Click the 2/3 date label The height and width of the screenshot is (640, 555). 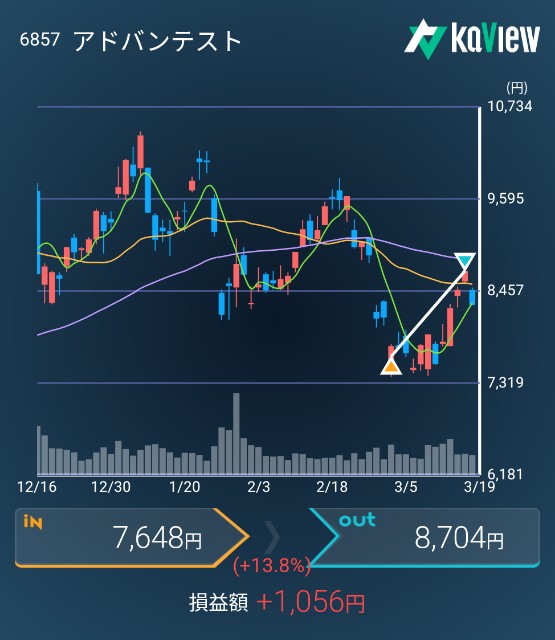pyautogui.click(x=259, y=487)
